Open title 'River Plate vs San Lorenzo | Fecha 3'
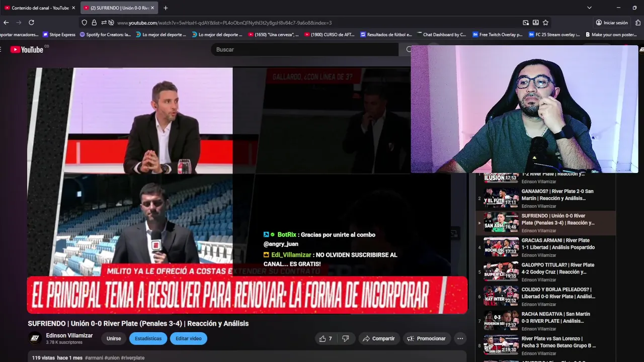The height and width of the screenshot is (362, 644). pos(558,342)
